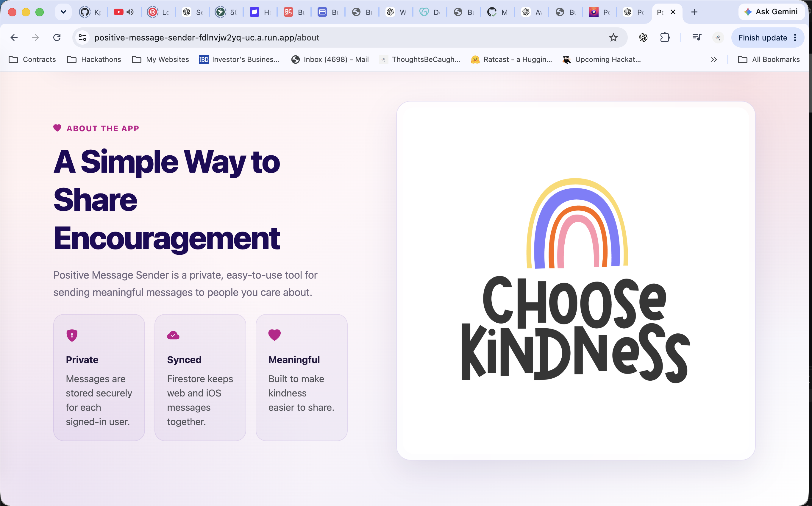The height and width of the screenshot is (506, 812).
Task: Open the ChatGPT extension icon in toolbar
Action: (x=643, y=38)
